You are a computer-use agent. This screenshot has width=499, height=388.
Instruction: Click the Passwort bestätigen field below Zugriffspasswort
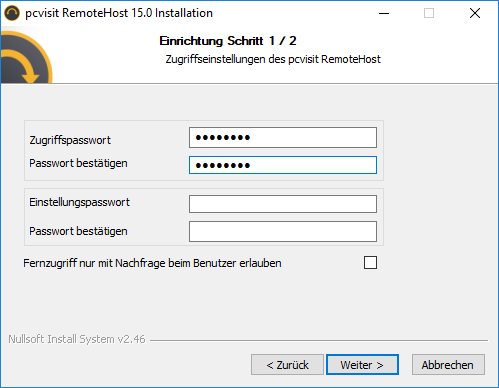click(x=283, y=165)
